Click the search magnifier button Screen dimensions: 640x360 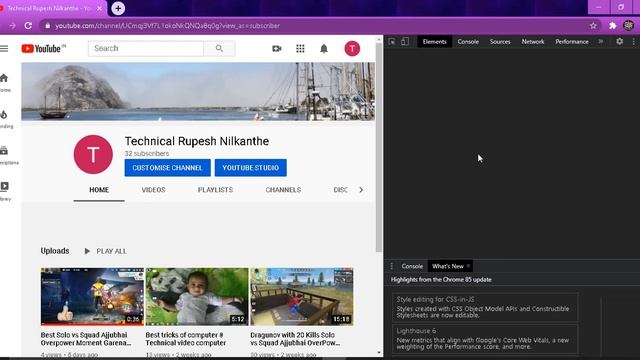219,48
